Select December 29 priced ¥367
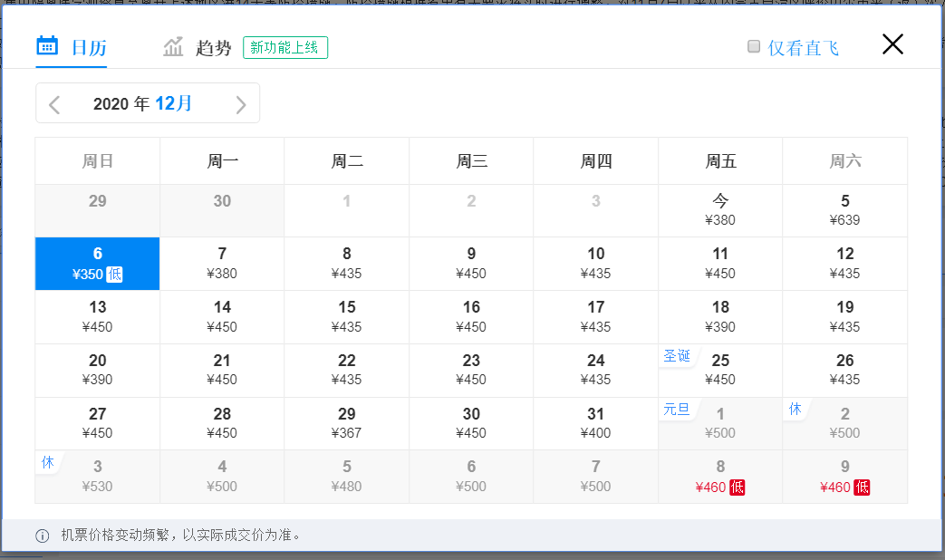Screen dimensions: 945x560 click(x=346, y=423)
